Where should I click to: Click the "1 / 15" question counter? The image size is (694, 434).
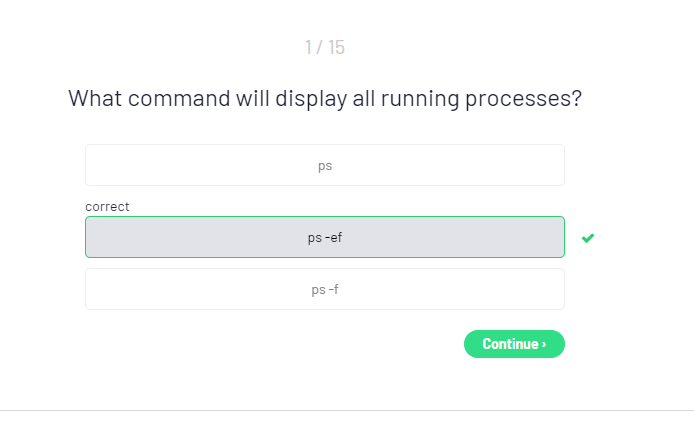click(x=325, y=47)
